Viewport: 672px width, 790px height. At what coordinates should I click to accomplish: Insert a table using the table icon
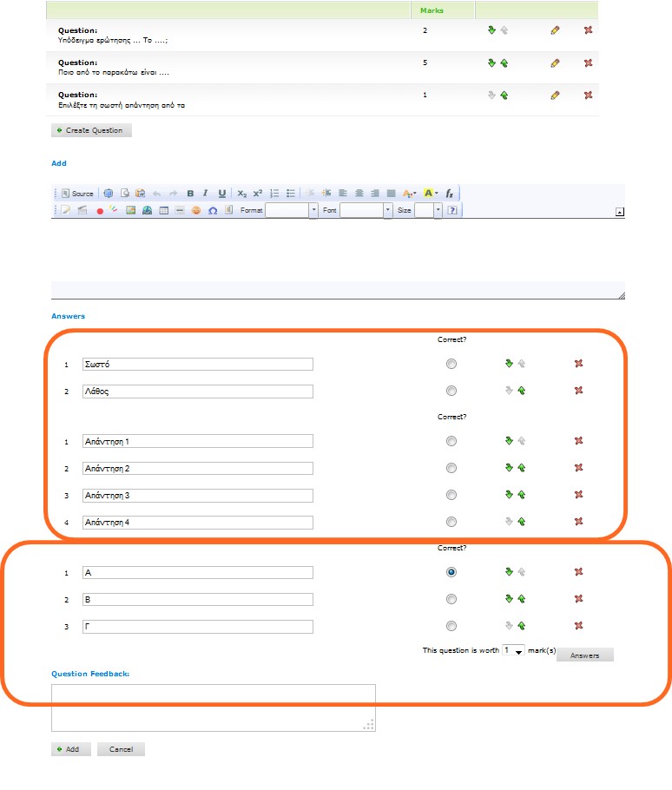point(163,210)
